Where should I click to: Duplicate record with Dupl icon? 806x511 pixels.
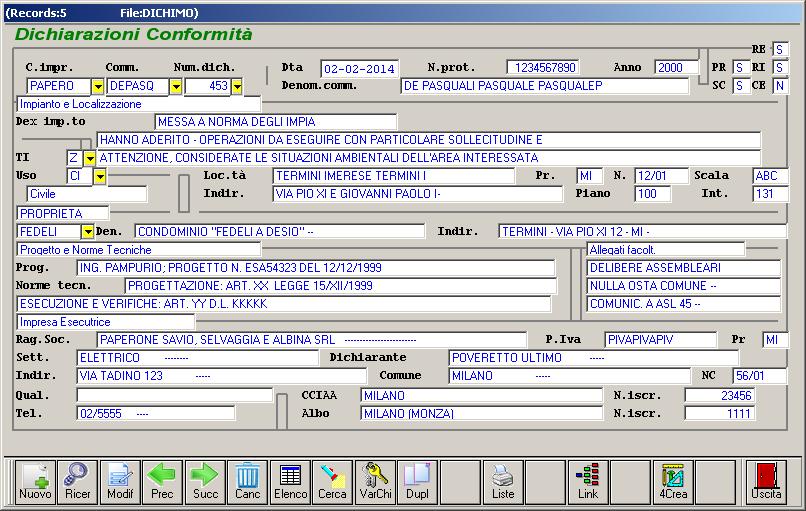click(x=417, y=481)
